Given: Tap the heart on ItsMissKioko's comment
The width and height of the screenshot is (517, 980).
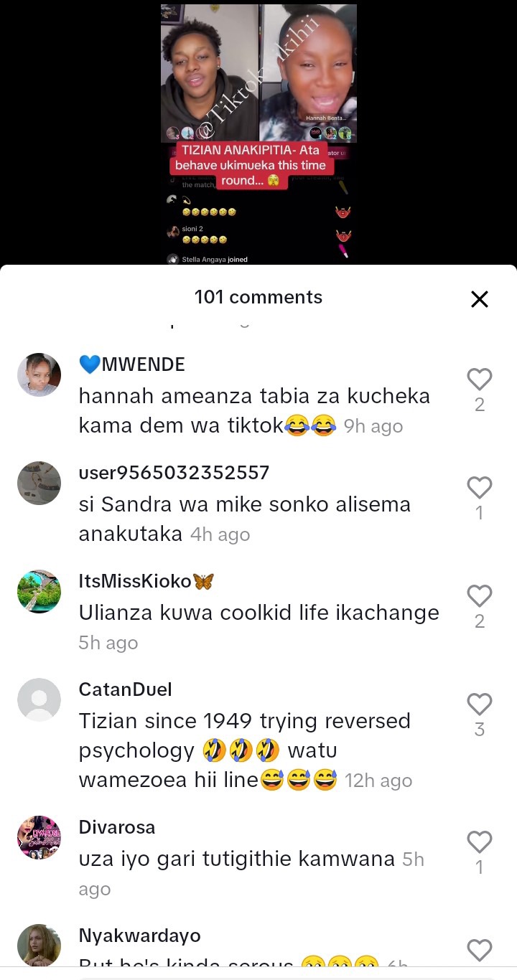Looking at the screenshot, I should click(479, 595).
